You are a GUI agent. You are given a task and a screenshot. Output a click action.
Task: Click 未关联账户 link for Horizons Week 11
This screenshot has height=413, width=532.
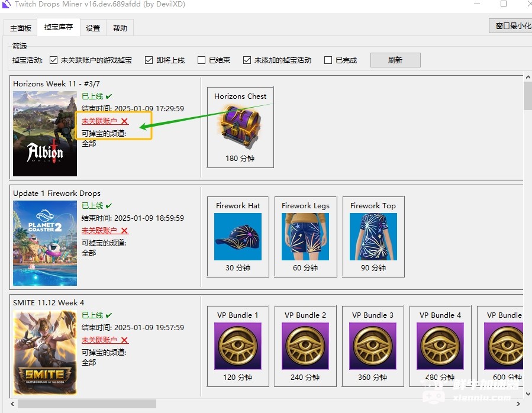click(x=105, y=121)
